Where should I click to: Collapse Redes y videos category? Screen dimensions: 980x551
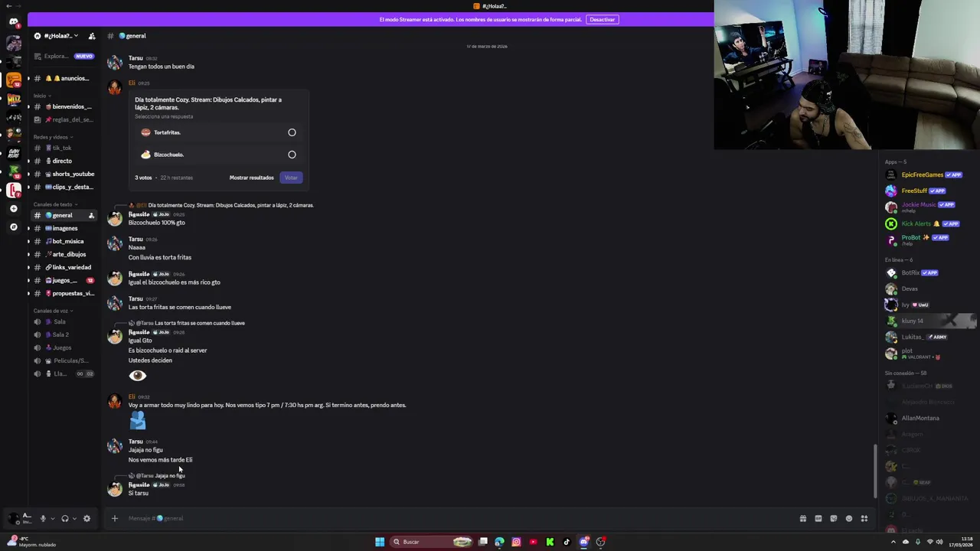(x=52, y=137)
